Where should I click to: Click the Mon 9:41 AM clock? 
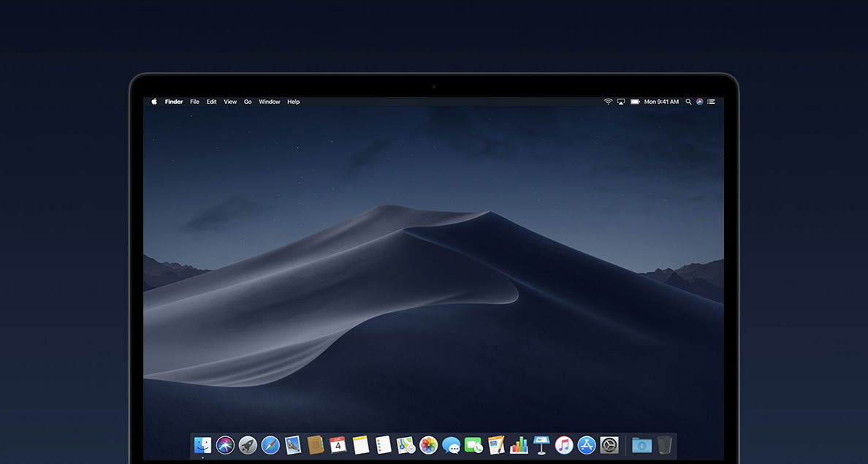pyautogui.click(x=661, y=102)
